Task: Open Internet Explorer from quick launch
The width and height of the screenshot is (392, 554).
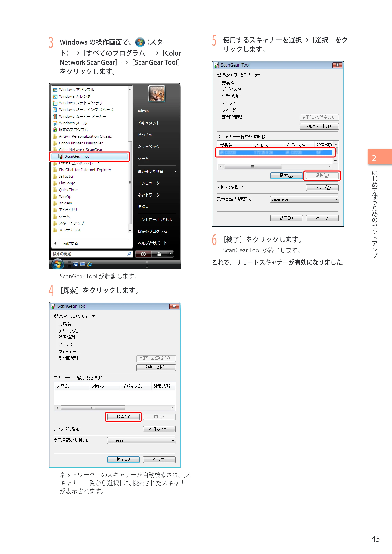Action: [x=90, y=264]
